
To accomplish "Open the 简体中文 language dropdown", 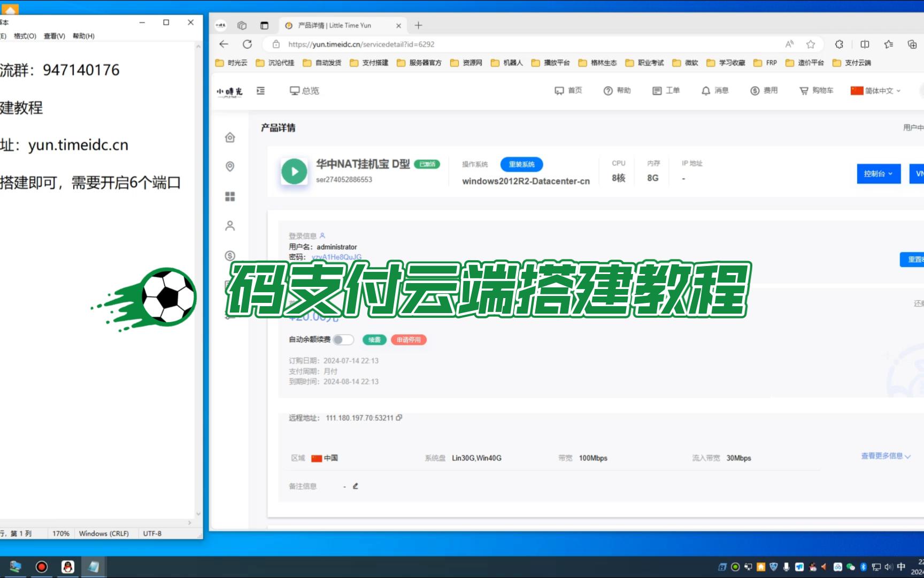I will point(876,91).
